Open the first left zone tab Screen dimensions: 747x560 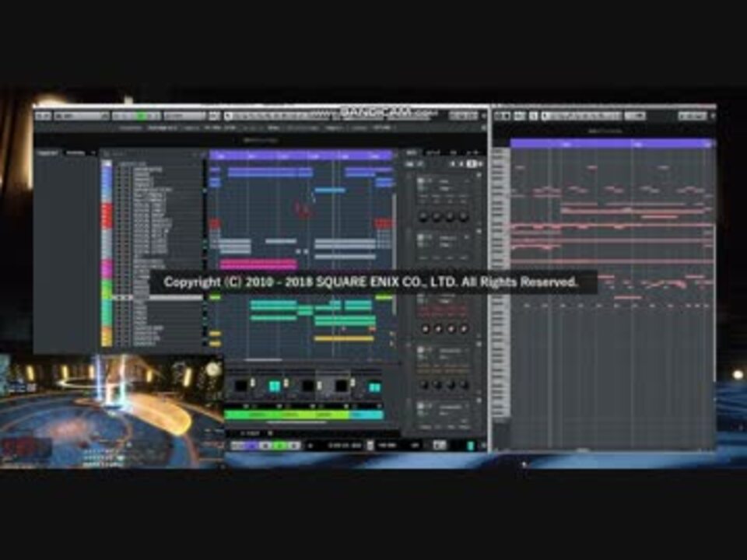coord(47,153)
